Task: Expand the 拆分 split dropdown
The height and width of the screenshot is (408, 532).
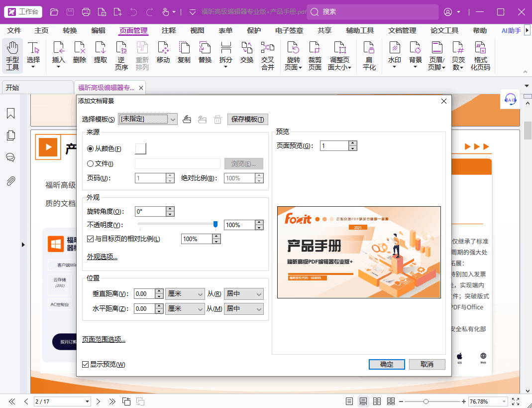Action: 225,67
